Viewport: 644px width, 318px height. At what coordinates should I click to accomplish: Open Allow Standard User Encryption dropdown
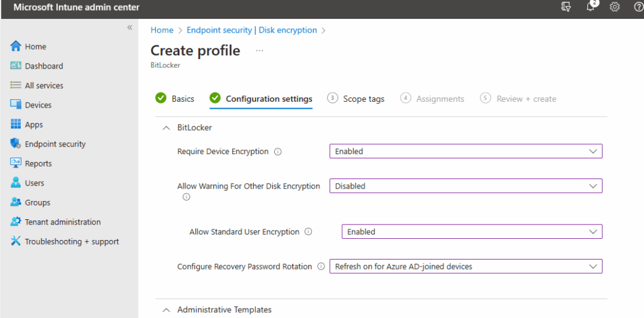pos(472,232)
